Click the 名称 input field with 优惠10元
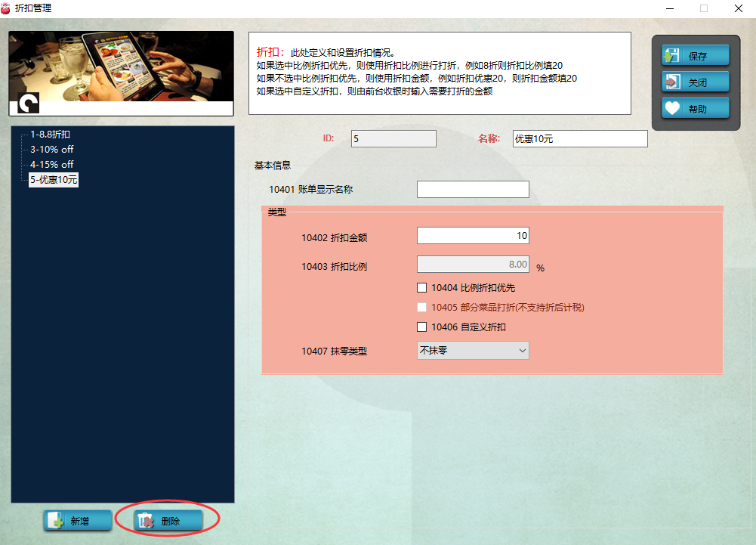756x545 pixels. click(x=580, y=138)
